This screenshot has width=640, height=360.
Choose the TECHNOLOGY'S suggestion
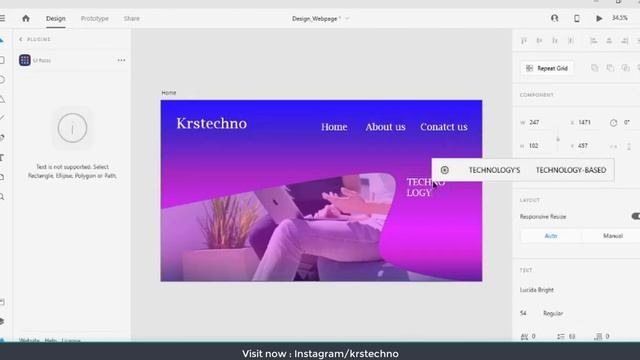tap(494, 170)
